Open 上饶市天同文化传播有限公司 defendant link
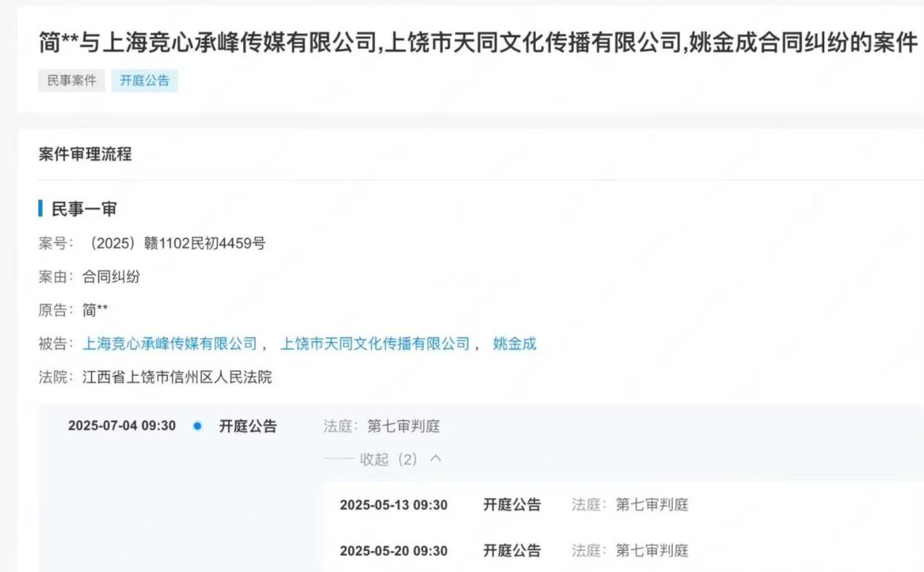This screenshot has height=572, width=924. coord(375,344)
